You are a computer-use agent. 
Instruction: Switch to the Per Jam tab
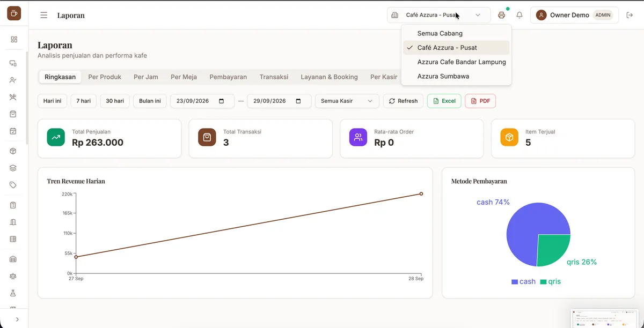coord(146,77)
